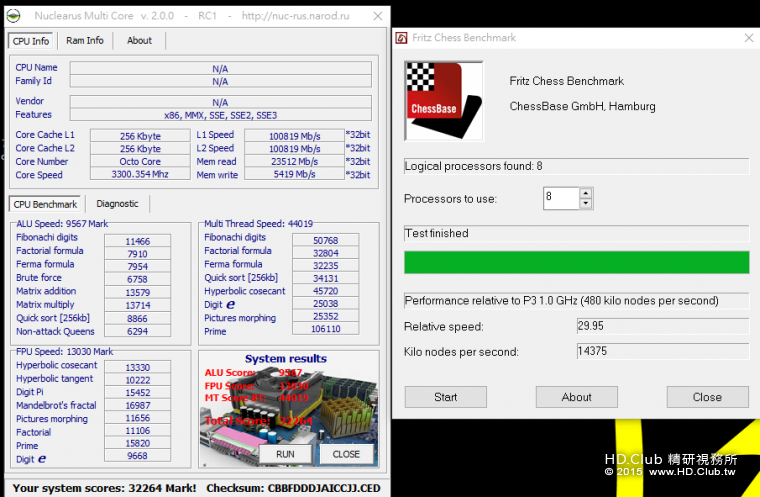Switch to the Ram Info tab

tap(85, 41)
